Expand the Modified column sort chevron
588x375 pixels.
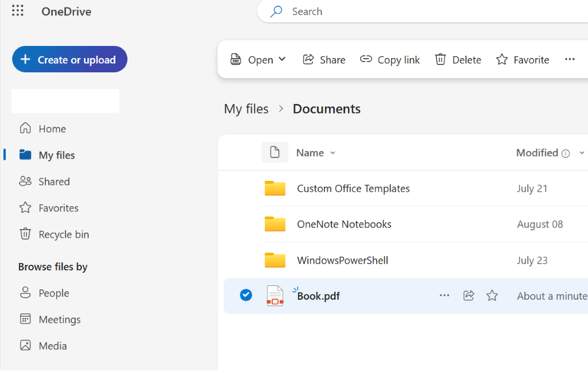click(x=582, y=153)
